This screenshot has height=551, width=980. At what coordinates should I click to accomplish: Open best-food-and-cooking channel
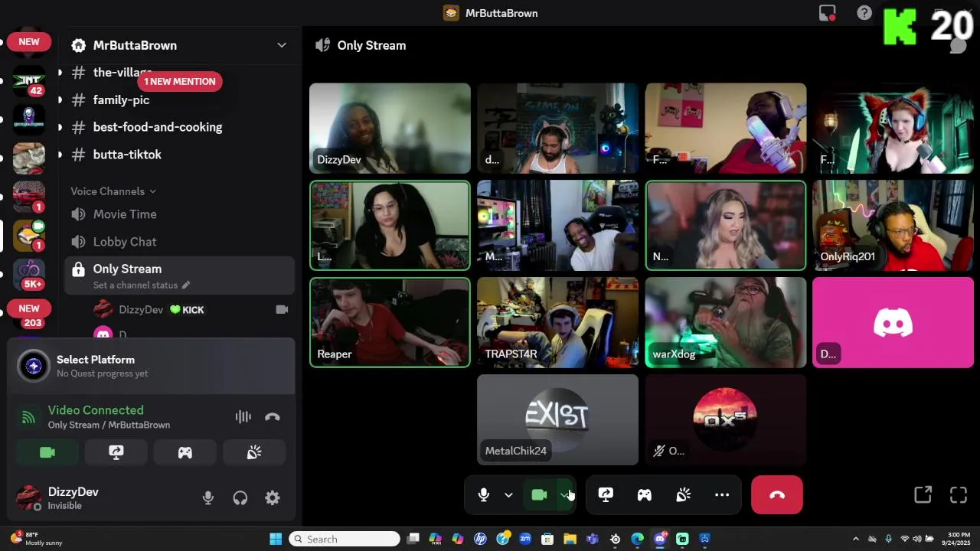(158, 127)
